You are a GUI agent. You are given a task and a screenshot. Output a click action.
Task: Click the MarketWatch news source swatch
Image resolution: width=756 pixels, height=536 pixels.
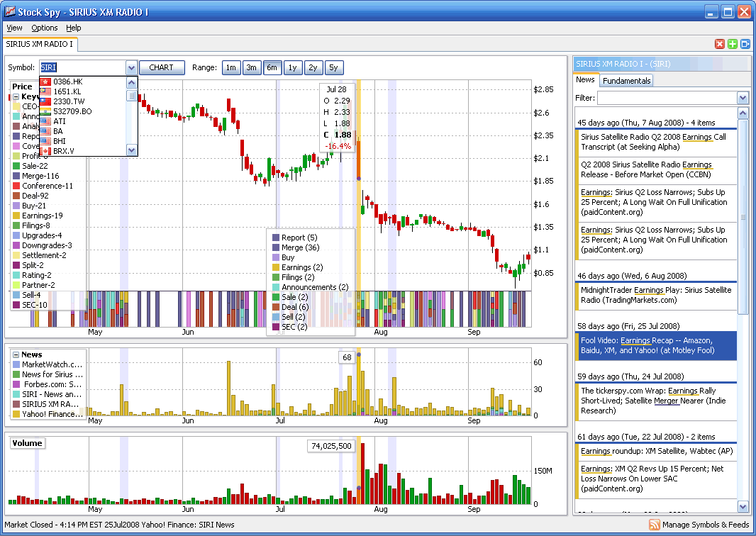(16, 364)
